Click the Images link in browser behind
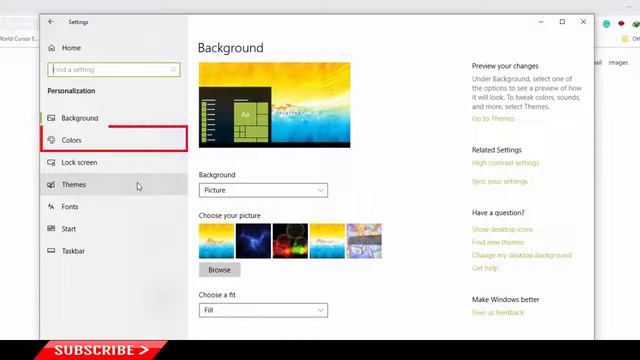This screenshot has height=360, width=640. (x=618, y=62)
